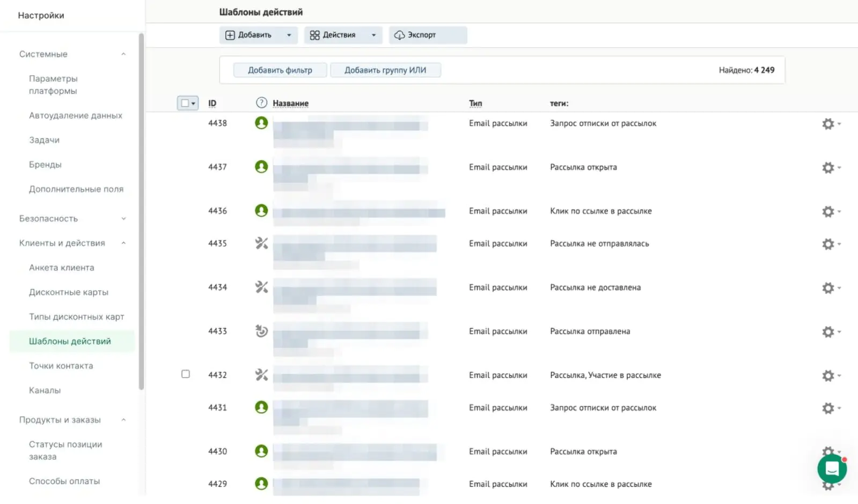Viewport: 858px width, 504px height.
Task: Open Анкета клиента in sidebar
Action: click(62, 268)
